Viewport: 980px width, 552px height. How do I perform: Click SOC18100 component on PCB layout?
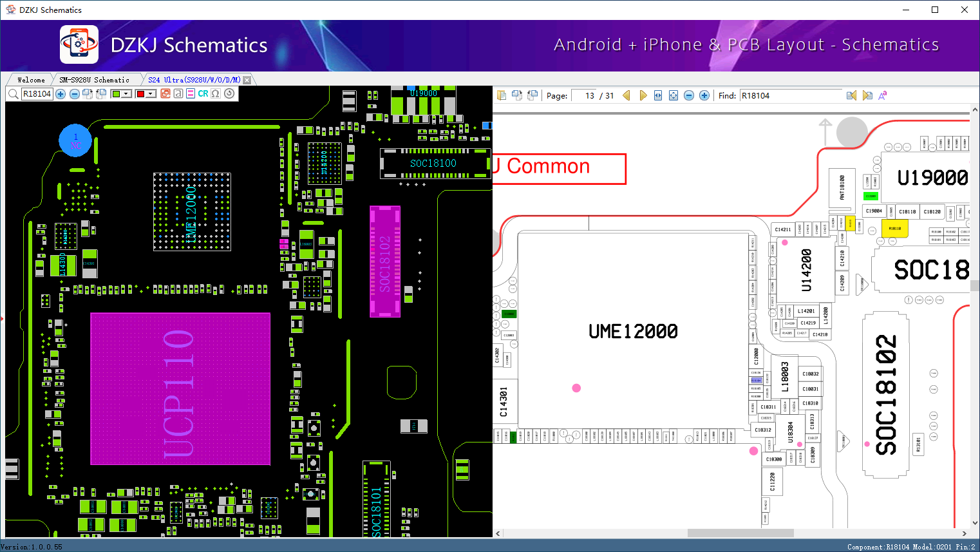tap(435, 164)
